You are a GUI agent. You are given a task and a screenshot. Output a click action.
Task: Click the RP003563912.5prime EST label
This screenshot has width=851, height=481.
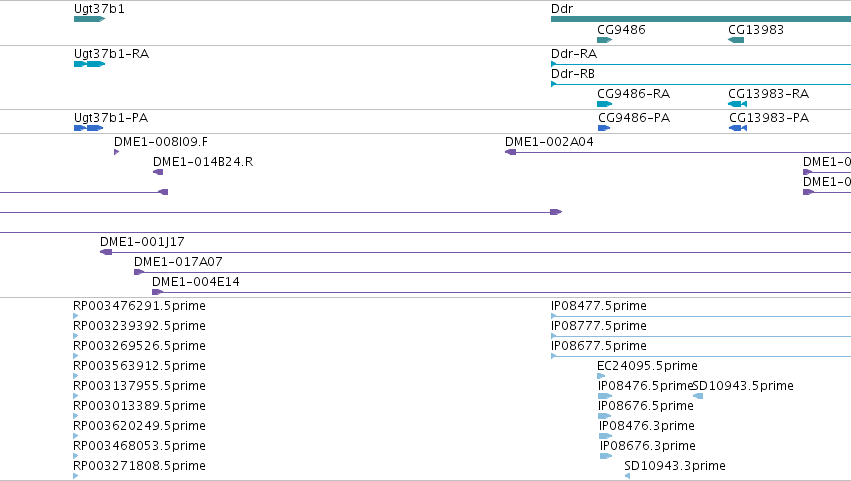139,366
